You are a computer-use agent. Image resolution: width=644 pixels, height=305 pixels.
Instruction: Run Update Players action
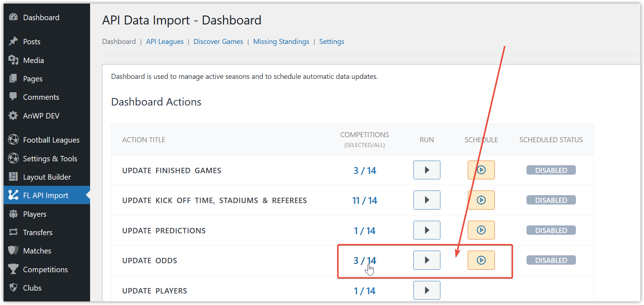427,290
